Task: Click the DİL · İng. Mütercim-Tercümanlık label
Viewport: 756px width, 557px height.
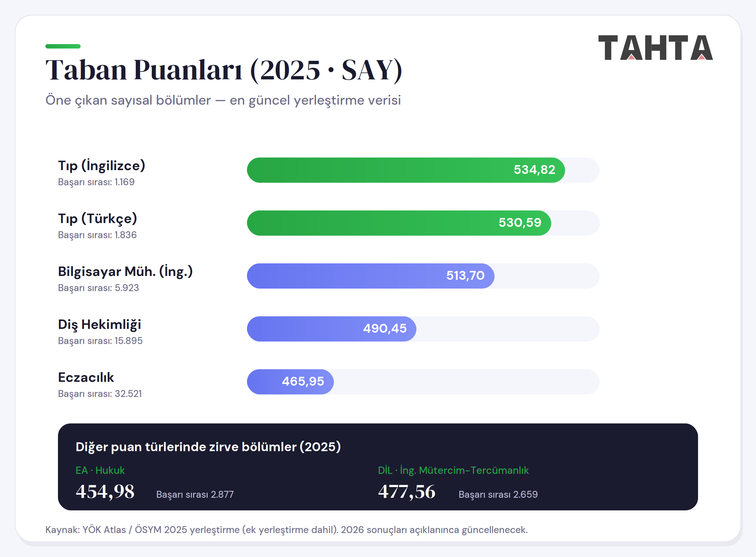Action: pos(453,470)
